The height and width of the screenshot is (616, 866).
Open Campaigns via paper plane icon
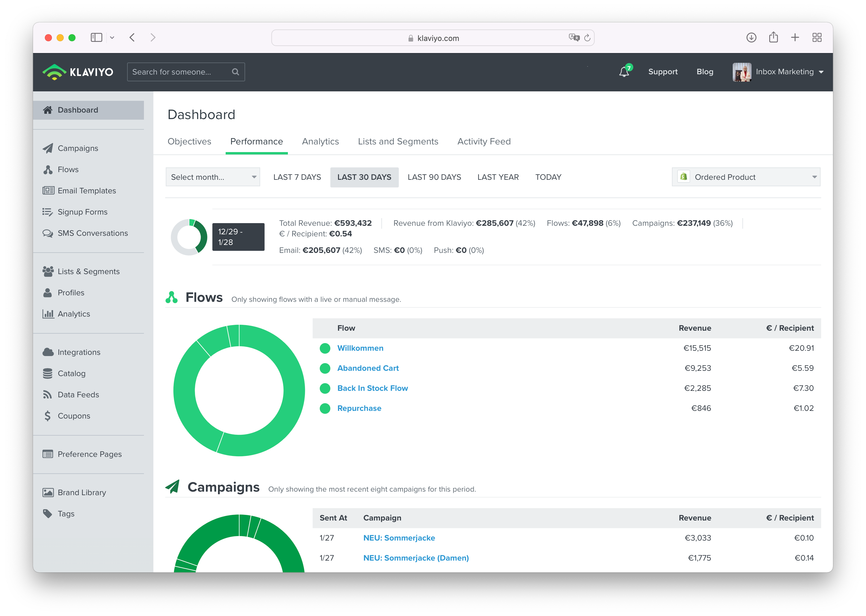(48, 148)
